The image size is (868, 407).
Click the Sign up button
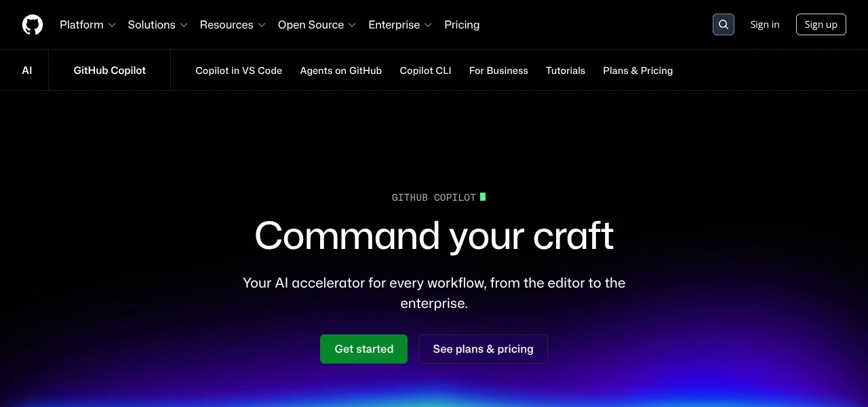pyautogui.click(x=821, y=24)
